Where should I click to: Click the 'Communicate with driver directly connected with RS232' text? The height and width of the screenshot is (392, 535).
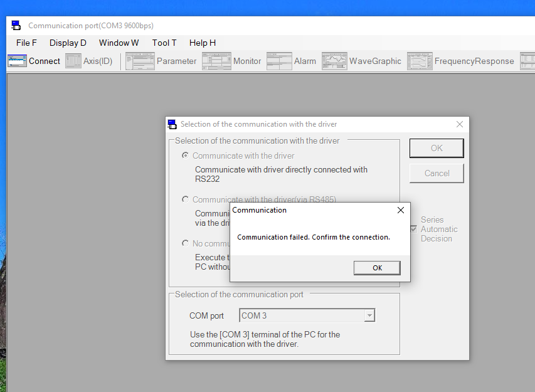pos(281,174)
